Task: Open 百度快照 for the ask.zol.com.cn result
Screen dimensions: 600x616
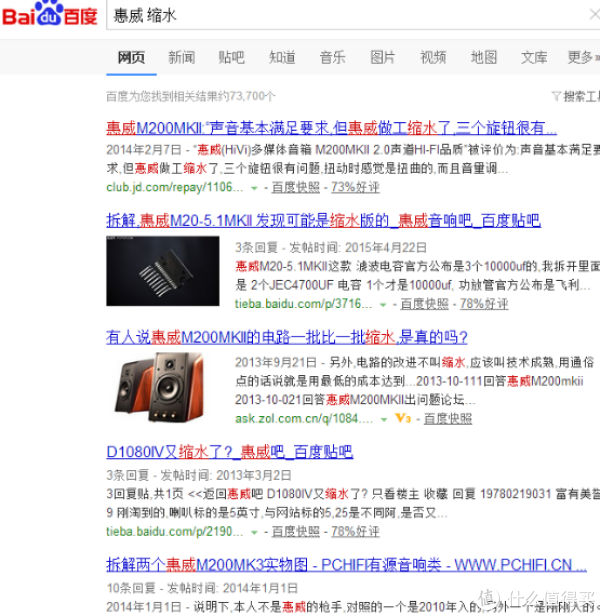Action: click(448, 419)
